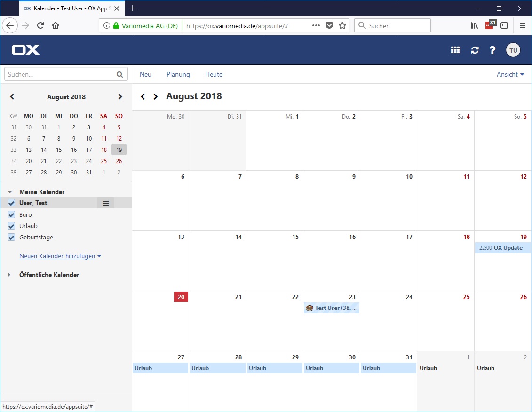Viewport: 532px width, 412px height.
Task: Collapse the Meine Kalender section
Action: (9, 192)
